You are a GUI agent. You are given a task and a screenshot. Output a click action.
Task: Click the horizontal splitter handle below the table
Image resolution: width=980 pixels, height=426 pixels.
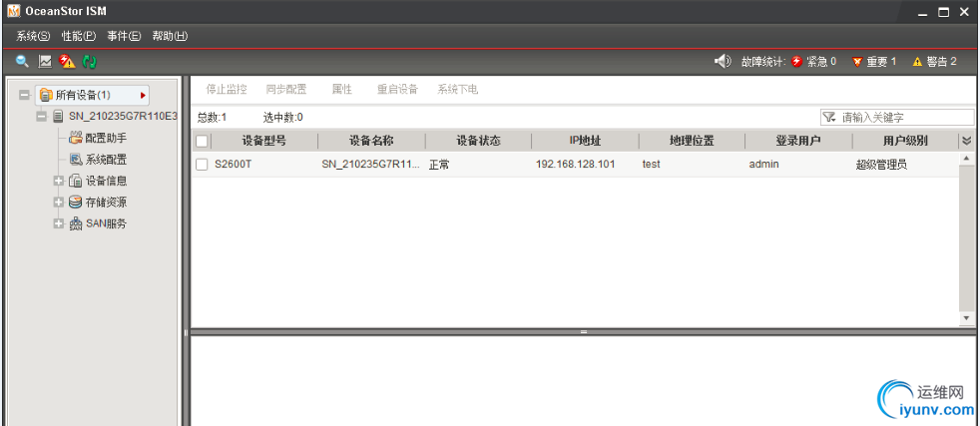583,331
